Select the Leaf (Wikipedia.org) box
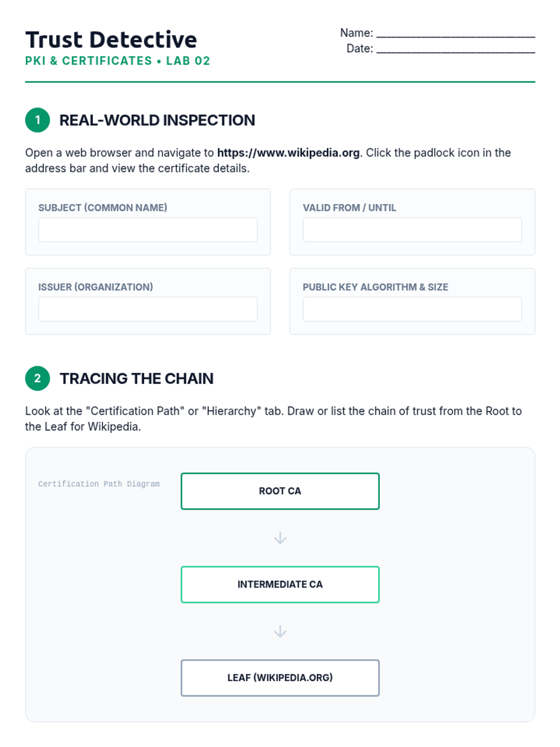This screenshot has height=747, width=560. click(x=280, y=678)
